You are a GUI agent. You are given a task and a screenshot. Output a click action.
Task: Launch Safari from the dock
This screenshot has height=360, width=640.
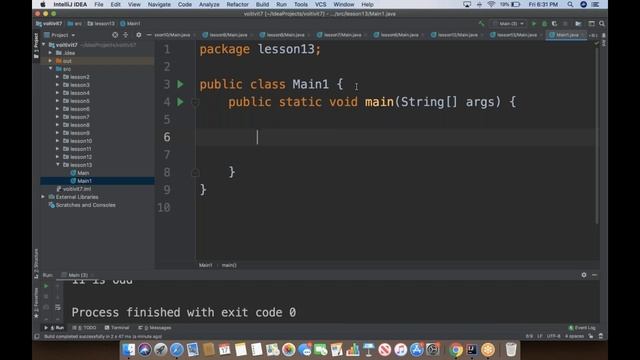176,350
